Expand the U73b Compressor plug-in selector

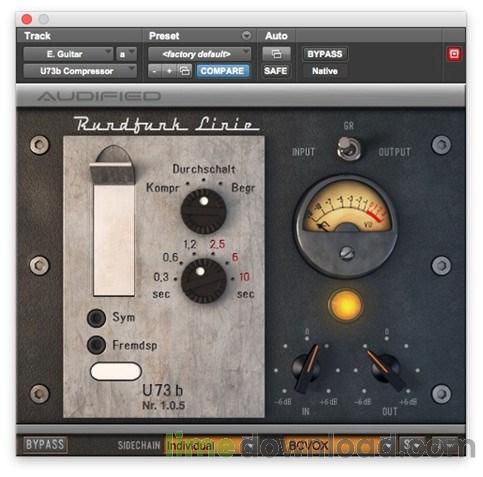click(x=80, y=71)
